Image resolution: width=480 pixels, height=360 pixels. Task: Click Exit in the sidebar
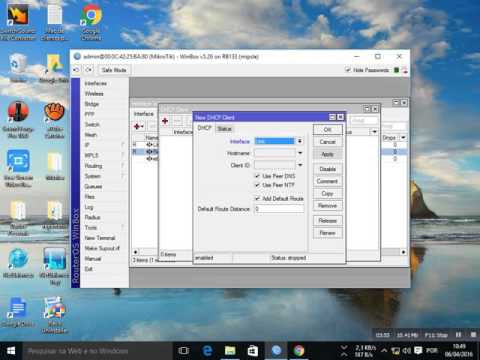pyautogui.click(x=89, y=269)
